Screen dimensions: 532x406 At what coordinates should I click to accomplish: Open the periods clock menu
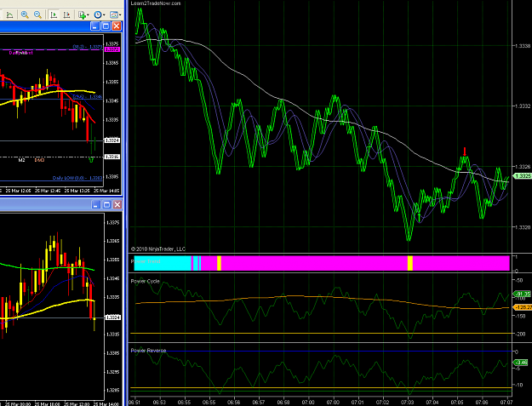[x=98, y=14]
